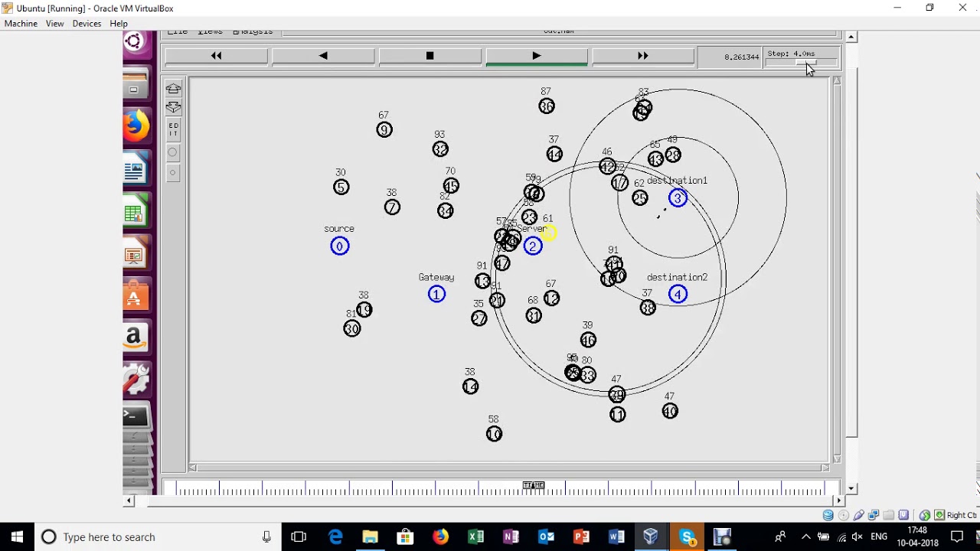Image resolution: width=980 pixels, height=551 pixels.
Task: Rewind the animation with the double-left arrow
Action: click(x=216, y=56)
